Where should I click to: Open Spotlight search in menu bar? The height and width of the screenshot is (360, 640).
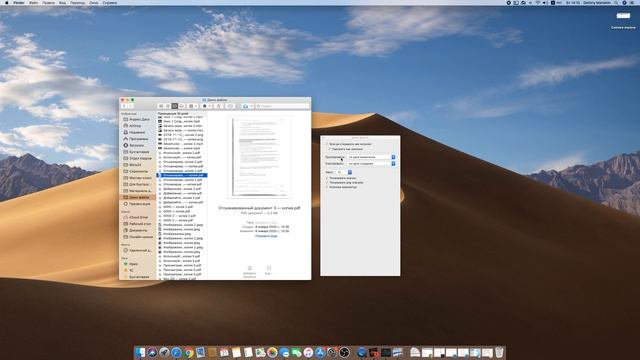616,2
